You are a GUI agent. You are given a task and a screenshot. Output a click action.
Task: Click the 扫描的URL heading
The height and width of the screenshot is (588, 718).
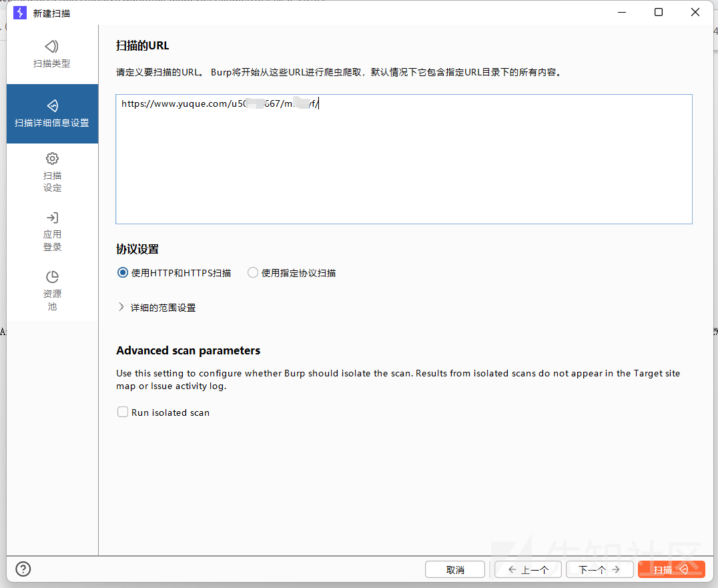(x=142, y=46)
